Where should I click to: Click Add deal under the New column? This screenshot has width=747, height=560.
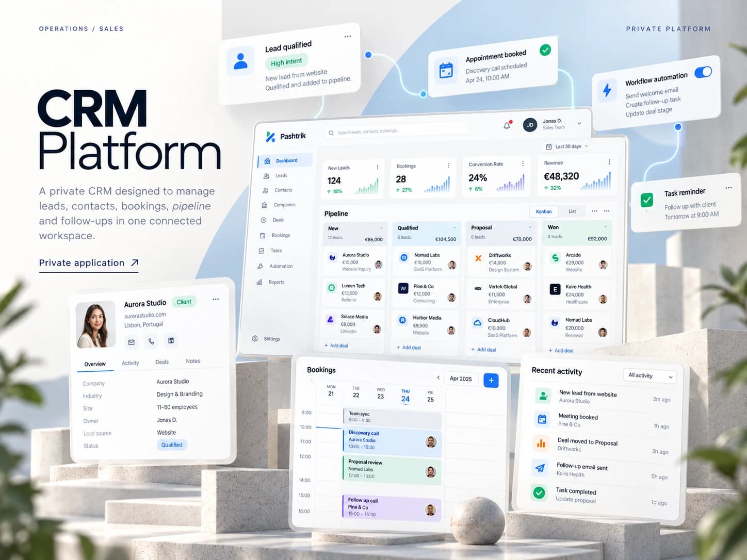(336, 345)
